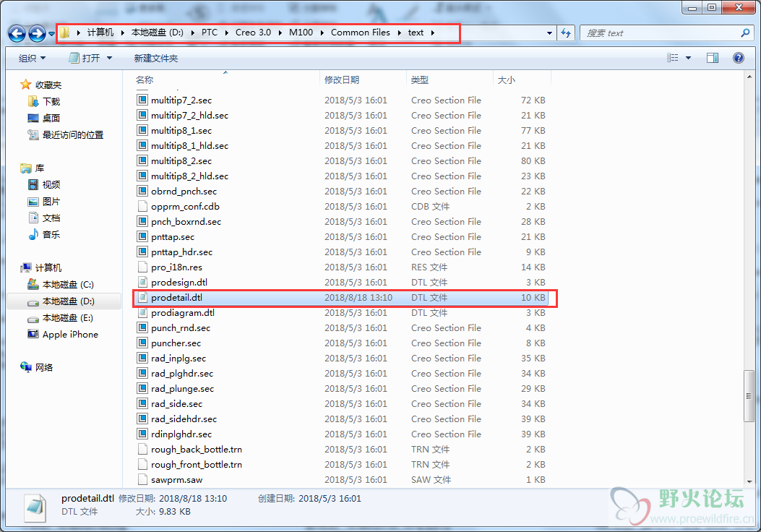Click the scrollbar down arrow
The width and height of the screenshot is (761, 532).
[x=749, y=481]
